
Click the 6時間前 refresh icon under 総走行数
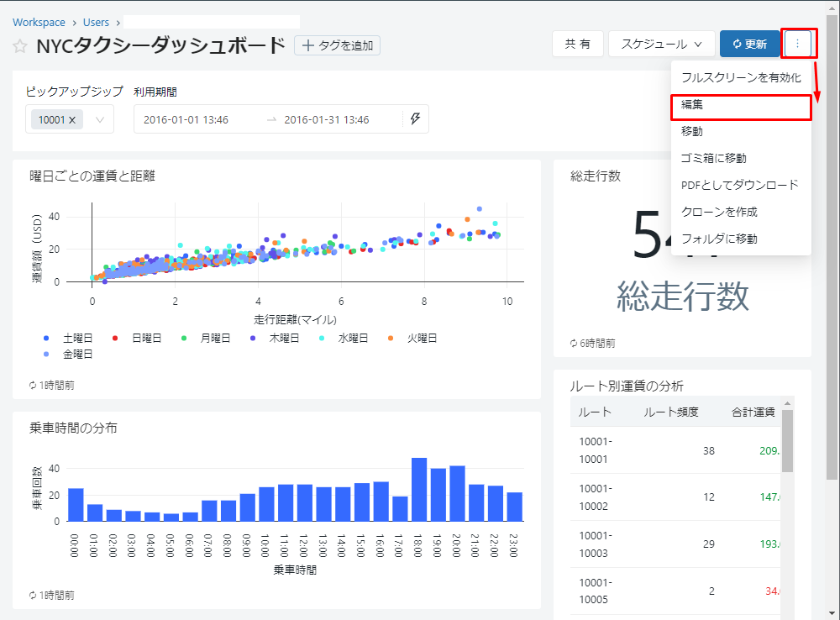coord(574,343)
